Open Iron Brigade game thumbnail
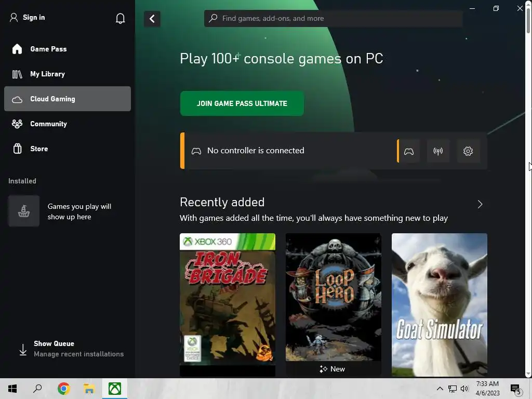Image resolution: width=532 pixels, height=399 pixels. 228,304
